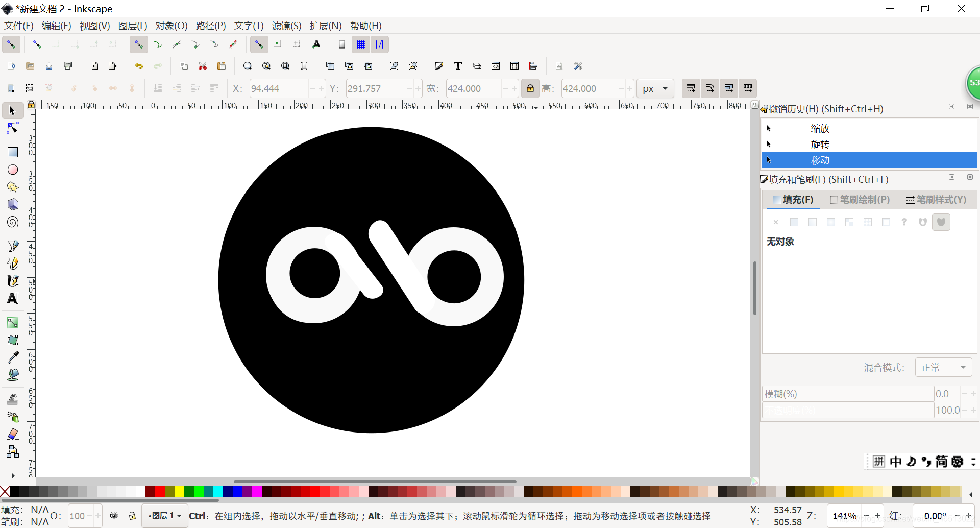Select the Star polygon tool
The height and width of the screenshot is (528, 980).
(12, 187)
